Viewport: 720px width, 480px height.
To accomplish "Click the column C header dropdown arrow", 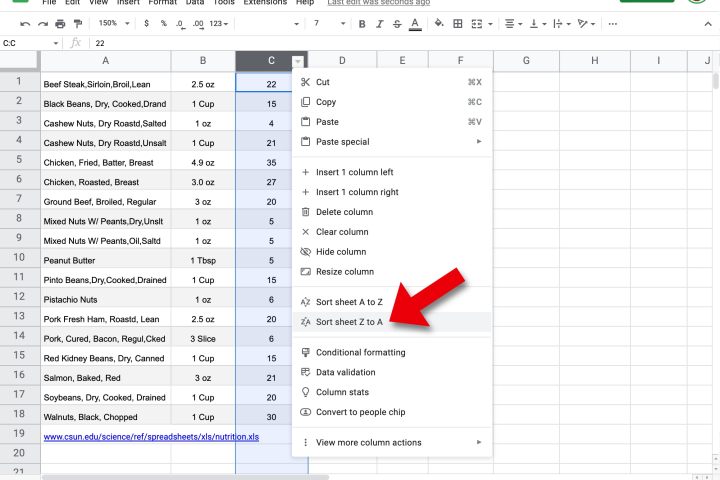I will tap(298, 61).
